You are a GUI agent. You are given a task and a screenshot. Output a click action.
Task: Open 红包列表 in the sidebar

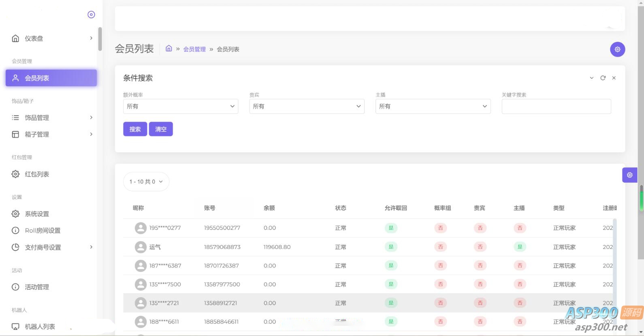point(37,174)
